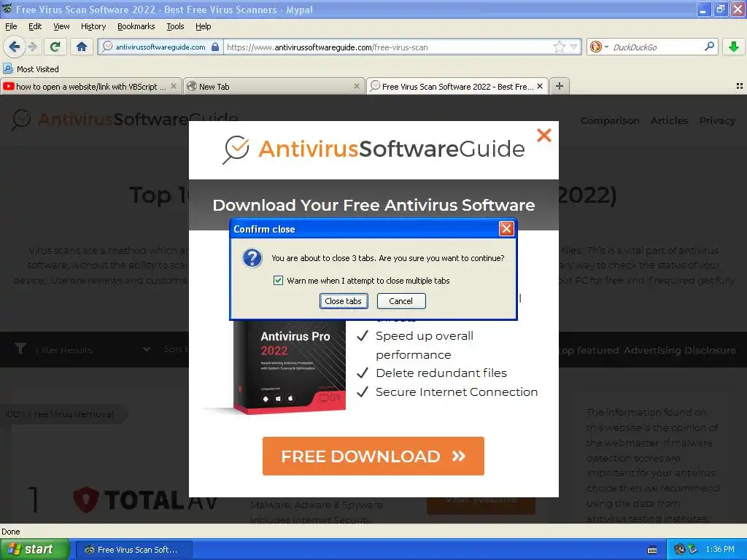
Task: Open the URL history dropdown arrow
Action: coord(574,47)
